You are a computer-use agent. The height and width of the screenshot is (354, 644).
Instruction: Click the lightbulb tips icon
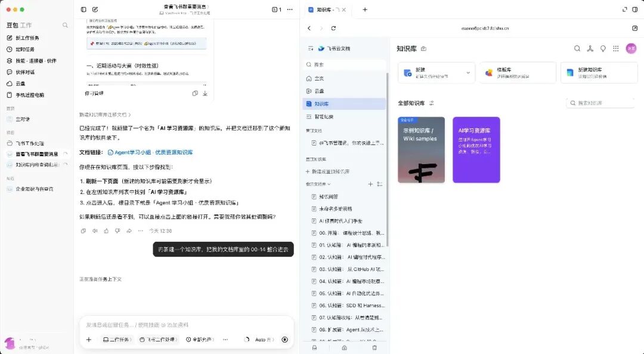603,48
